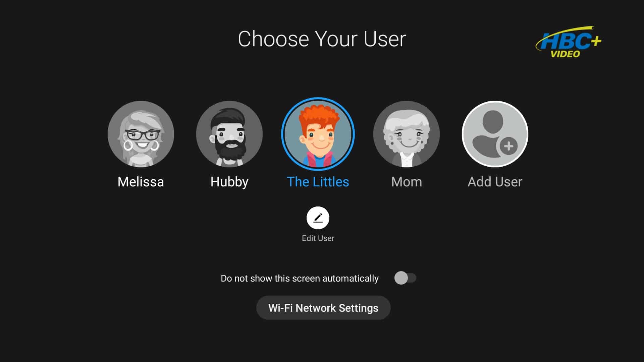Viewport: 644px width, 362px height.
Task: Click "Do not show this screen automatically" label
Action: [x=300, y=279]
